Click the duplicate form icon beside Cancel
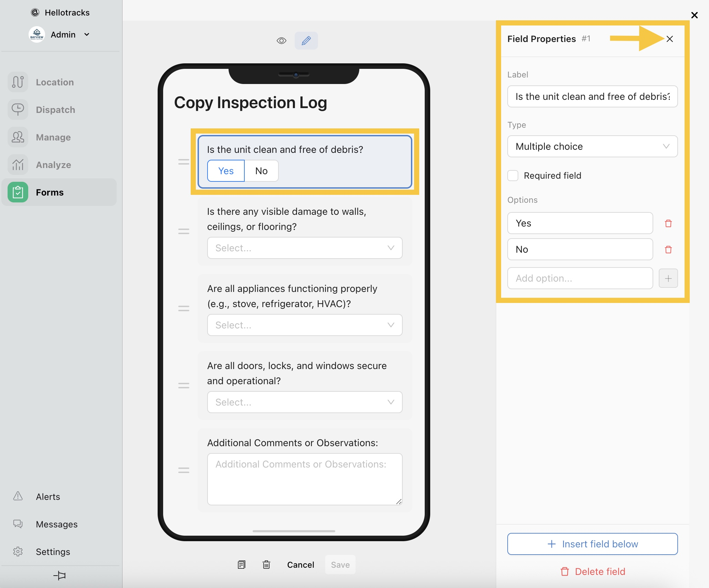Image resolution: width=709 pixels, height=588 pixels. tap(242, 565)
